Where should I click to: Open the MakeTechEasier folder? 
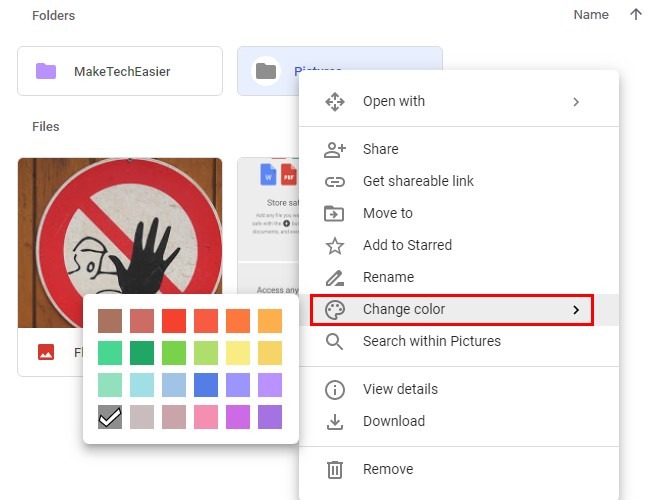(120, 71)
